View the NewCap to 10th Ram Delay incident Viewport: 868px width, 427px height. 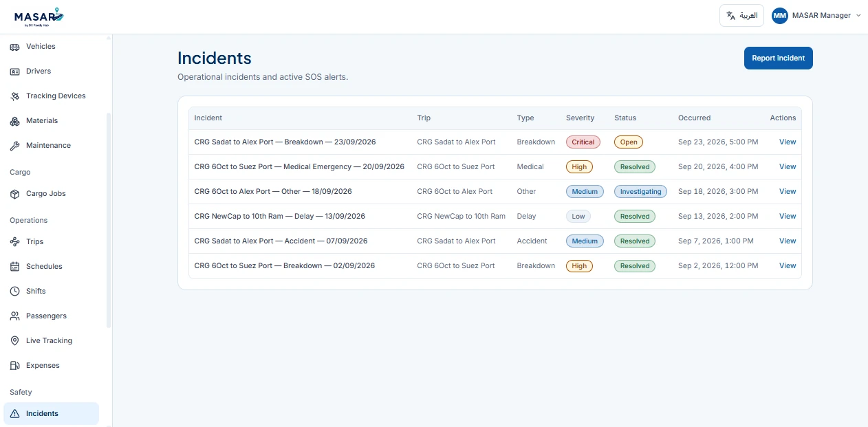[788, 217]
